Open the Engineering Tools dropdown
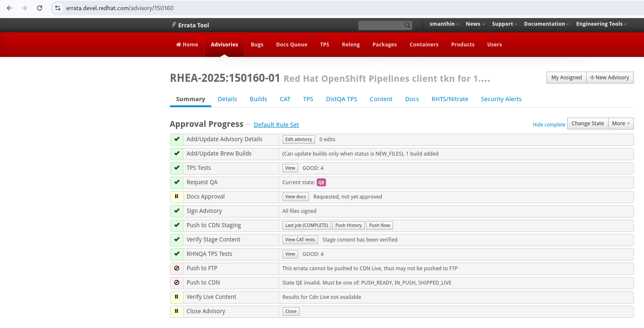The height and width of the screenshot is (328, 644). coord(601,24)
